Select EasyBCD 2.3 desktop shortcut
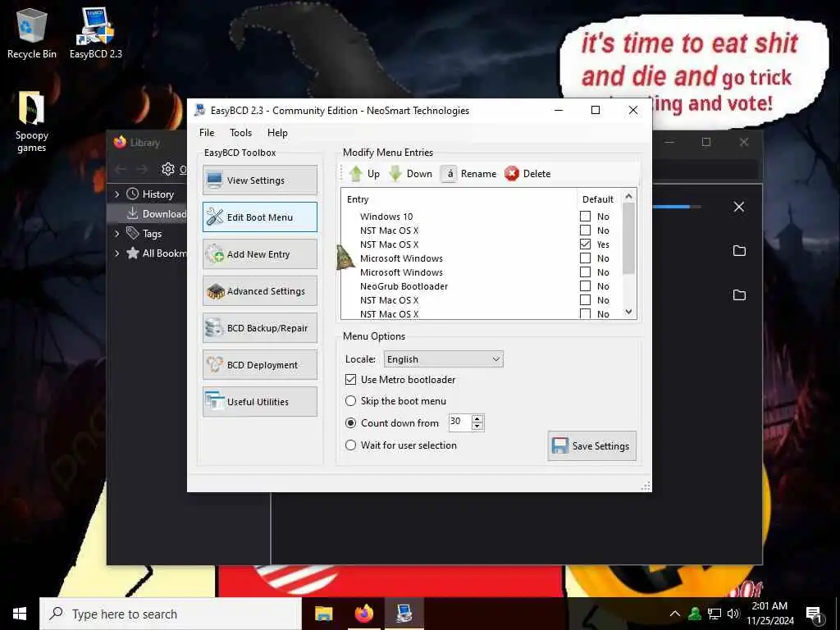 point(96,33)
